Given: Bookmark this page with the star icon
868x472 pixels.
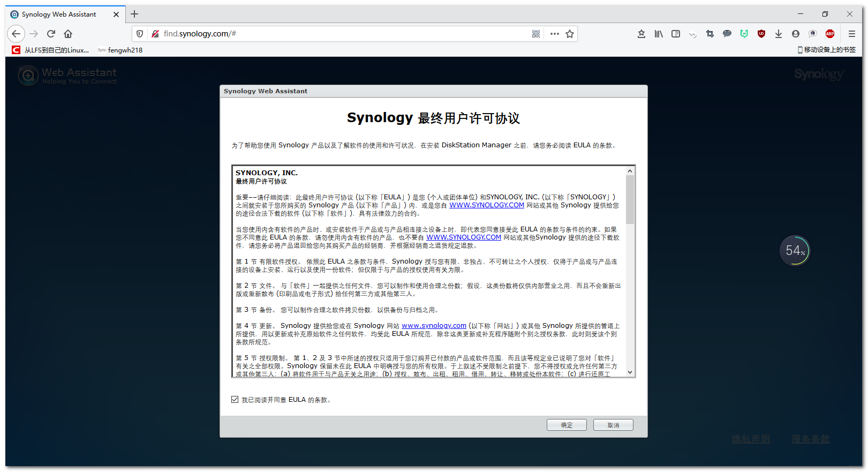Looking at the screenshot, I should click(570, 34).
